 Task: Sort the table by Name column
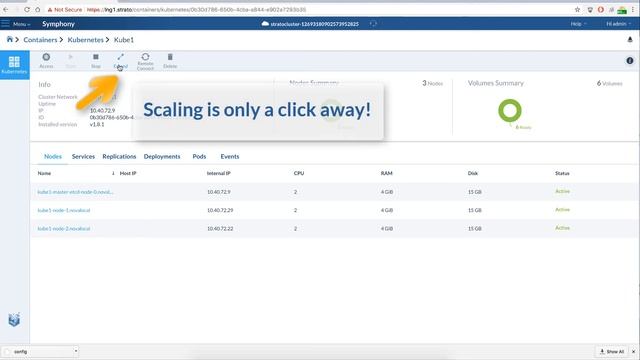(44, 173)
